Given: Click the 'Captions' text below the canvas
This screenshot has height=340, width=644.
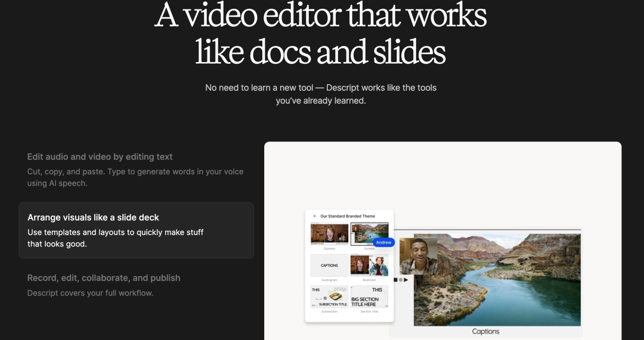Looking at the screenshot, I should coord(485,332).
